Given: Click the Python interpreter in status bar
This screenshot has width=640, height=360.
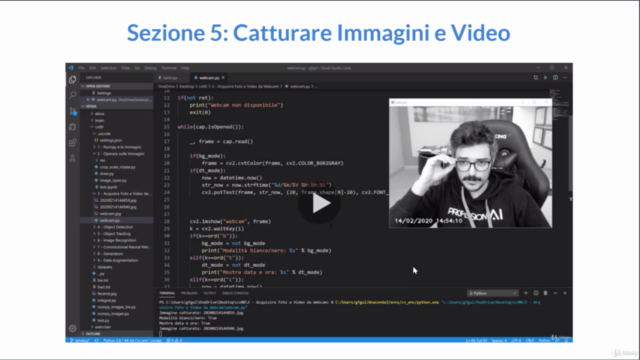Looking at the screenshot, I should point(132,340).
